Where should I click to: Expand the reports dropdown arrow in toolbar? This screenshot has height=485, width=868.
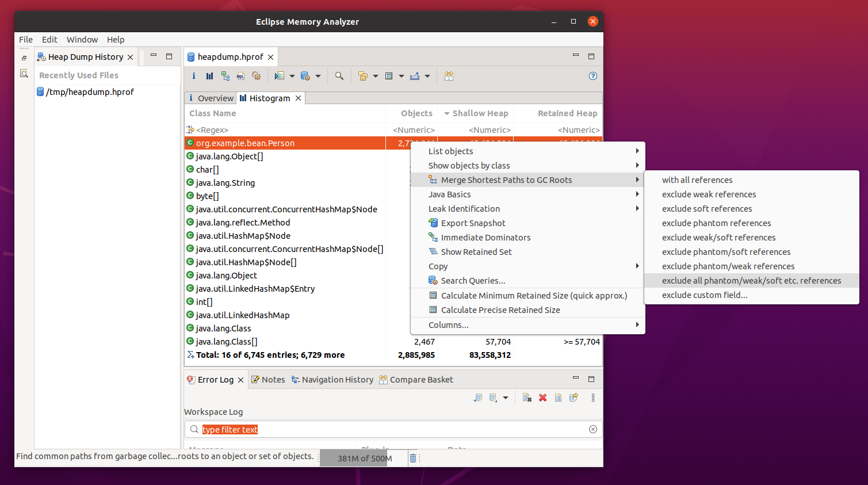[x=292, y=76]
